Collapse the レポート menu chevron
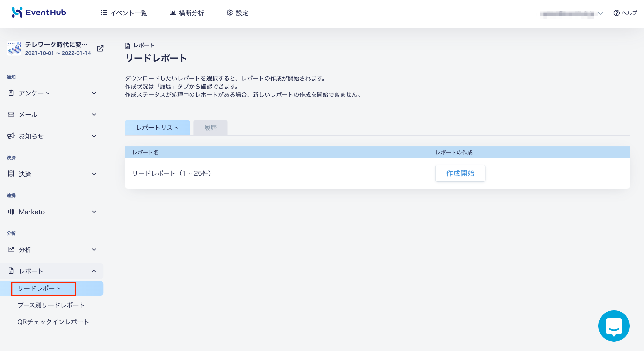 (94, 271)
